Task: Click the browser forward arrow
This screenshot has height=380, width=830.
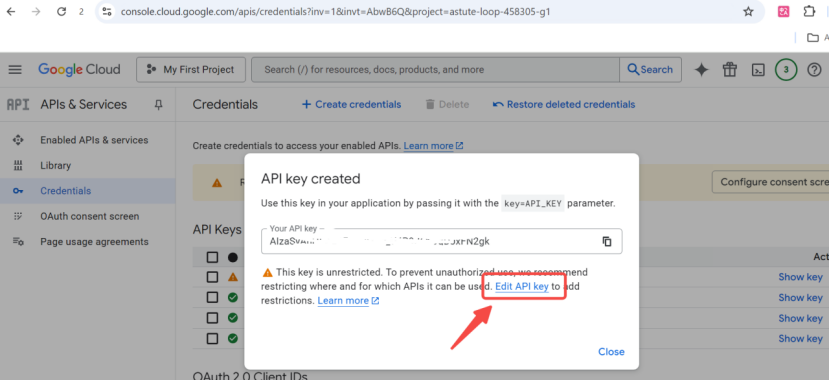Action: pos(36,12)
